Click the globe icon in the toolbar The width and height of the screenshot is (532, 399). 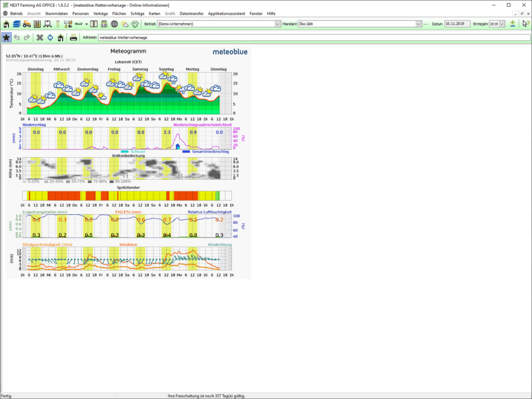[x=114, y=23]
